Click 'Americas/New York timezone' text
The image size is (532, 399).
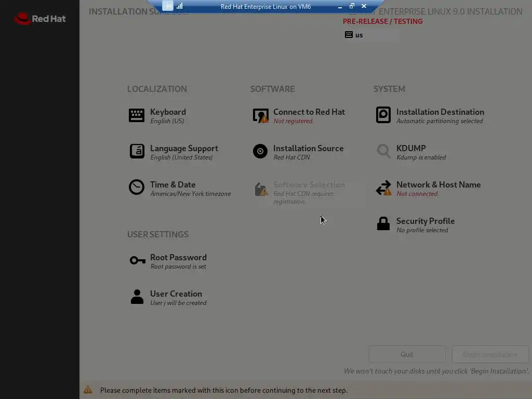pyautogui.click(x=190, y=194)
